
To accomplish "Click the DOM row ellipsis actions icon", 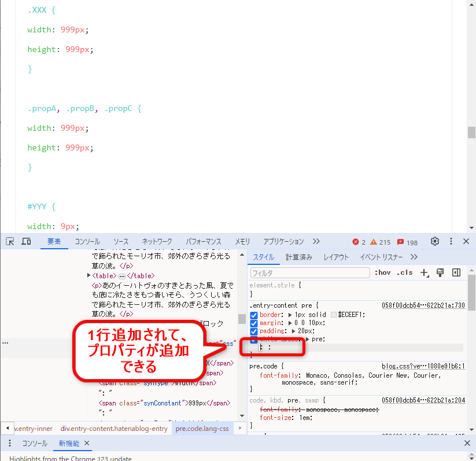I will tap(5, 343).
